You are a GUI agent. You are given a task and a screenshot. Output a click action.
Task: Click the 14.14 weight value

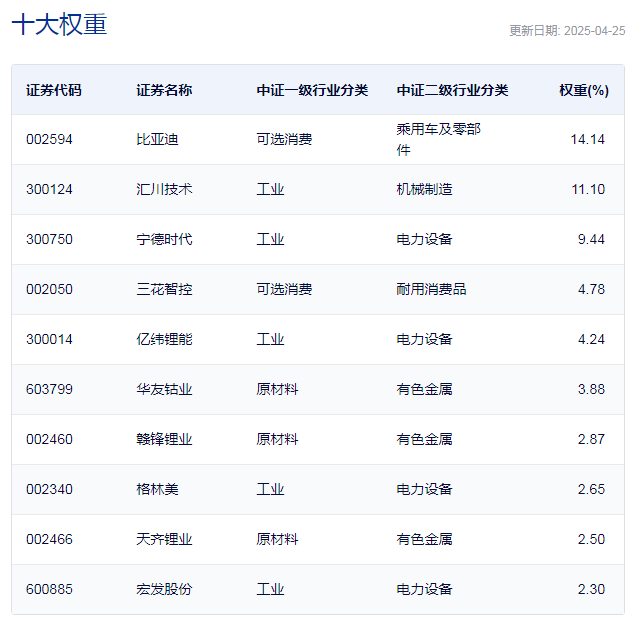[x=587, y=140]
